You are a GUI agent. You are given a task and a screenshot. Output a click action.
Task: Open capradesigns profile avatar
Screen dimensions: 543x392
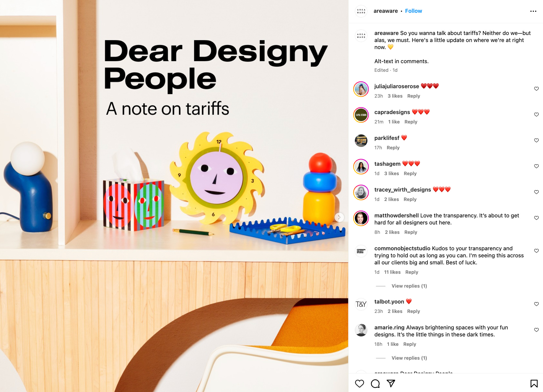(361, 115)
